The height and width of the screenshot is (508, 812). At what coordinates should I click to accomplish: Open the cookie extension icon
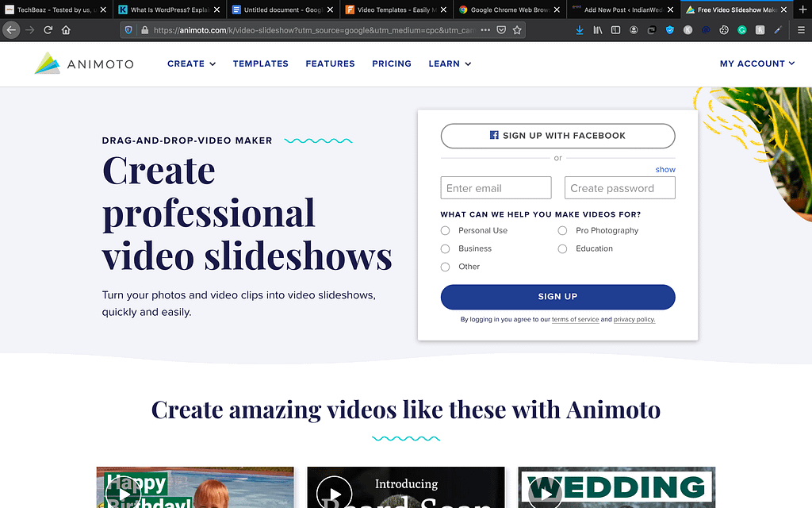pos(724,30)
